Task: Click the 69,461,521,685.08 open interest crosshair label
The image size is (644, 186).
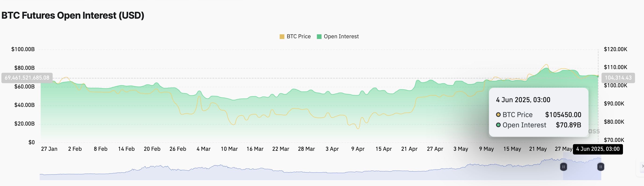Action: [27, 78]
